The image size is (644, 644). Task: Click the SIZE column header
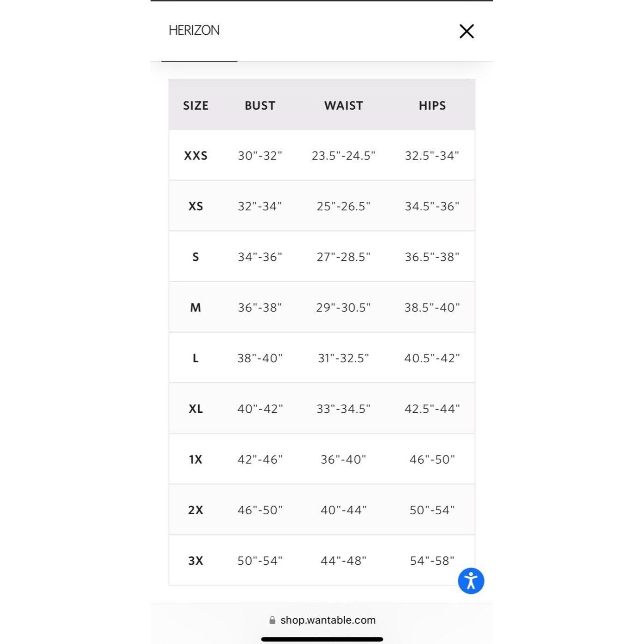coord(196,106)
